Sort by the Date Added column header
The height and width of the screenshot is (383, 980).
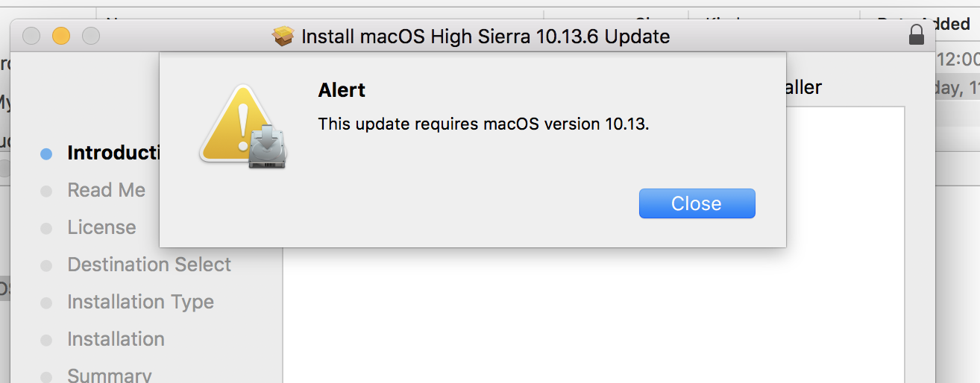[x=925, y=25]
